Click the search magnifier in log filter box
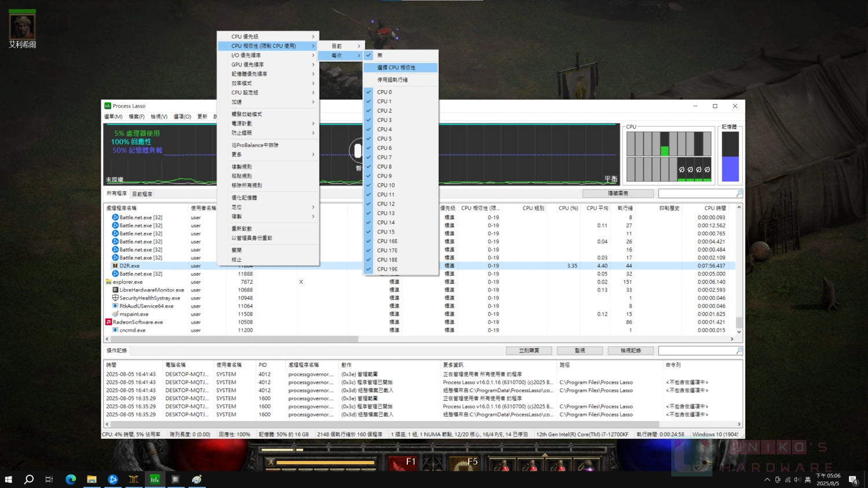This screenshot has height=488, width=868. click(x=739, y=351)
